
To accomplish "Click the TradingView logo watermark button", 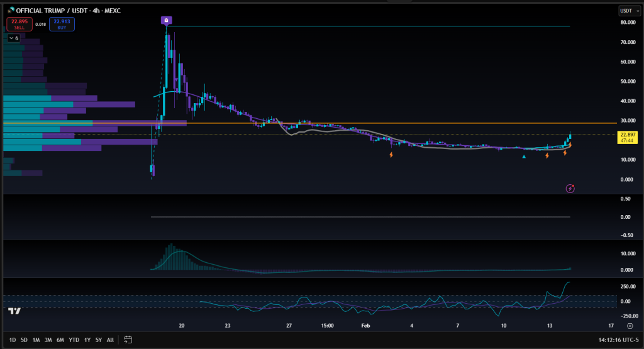I will tap(14, 311).
